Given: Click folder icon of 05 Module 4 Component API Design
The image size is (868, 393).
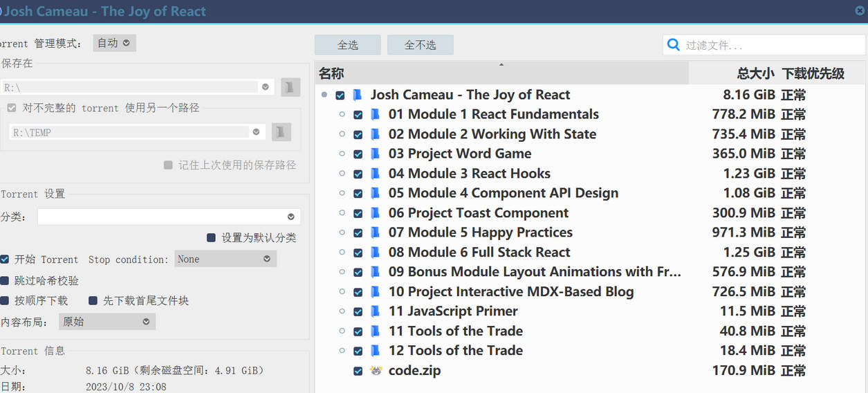Looking at the screenshot, I should (x=375, y=193).
